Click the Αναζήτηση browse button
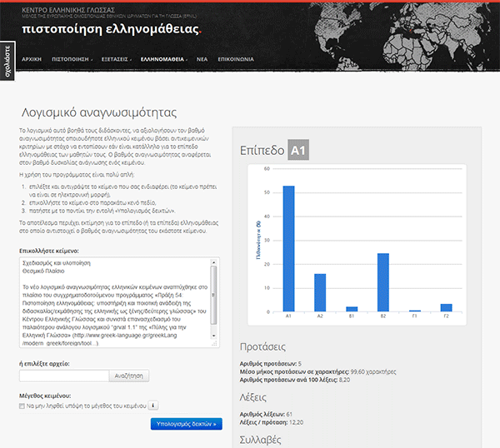500x448 pixels. (x=129, y=376)
